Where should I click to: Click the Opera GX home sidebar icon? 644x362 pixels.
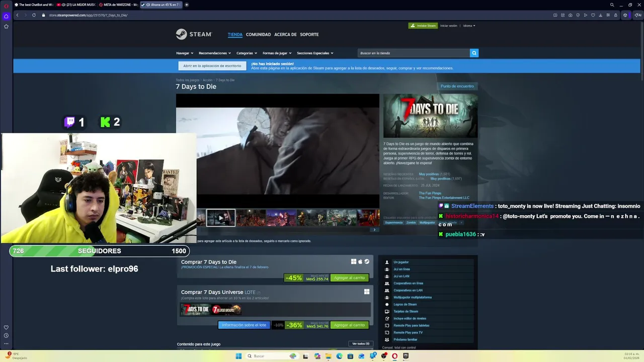click(x=6, y=16)
